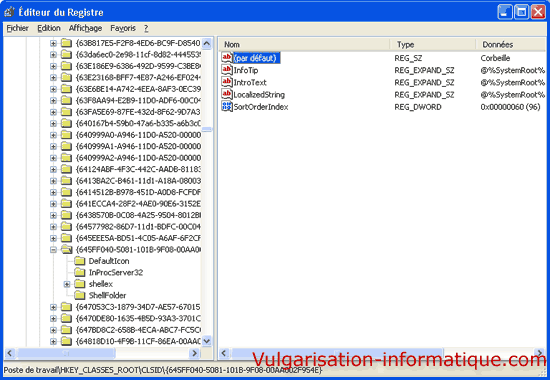This screenshot has width=550, height=380.
Task: Click the folder icon of {64577982-86D7
Action: (66, 227)
